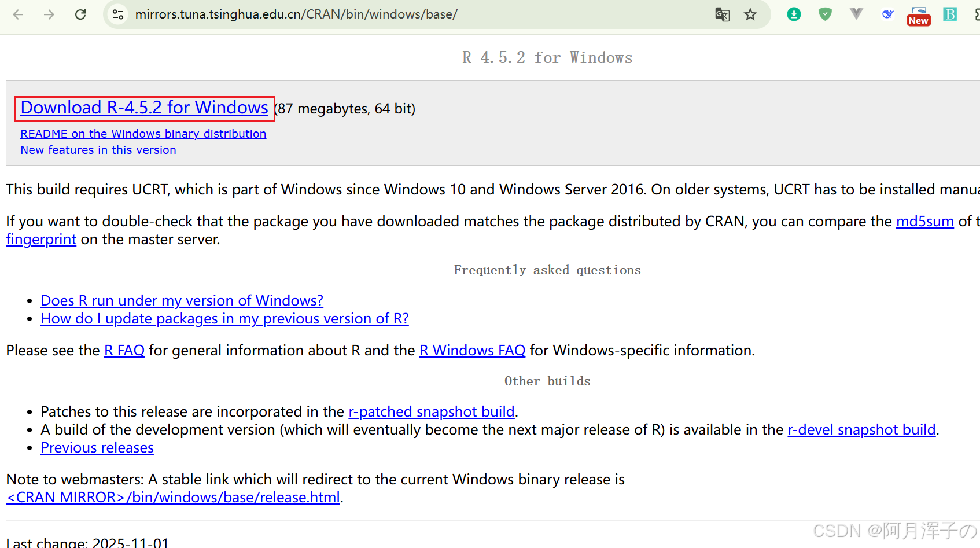Click the 87 megabytes, 64 bit text
This screenshot has width=980, height=548.
point(345,109)
